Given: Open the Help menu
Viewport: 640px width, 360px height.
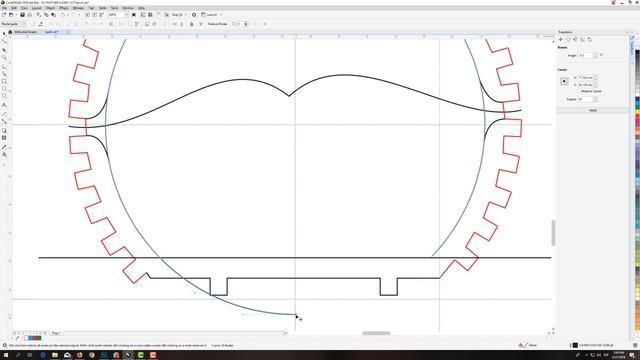Looking at the screenshot, I should click(141, 8).
